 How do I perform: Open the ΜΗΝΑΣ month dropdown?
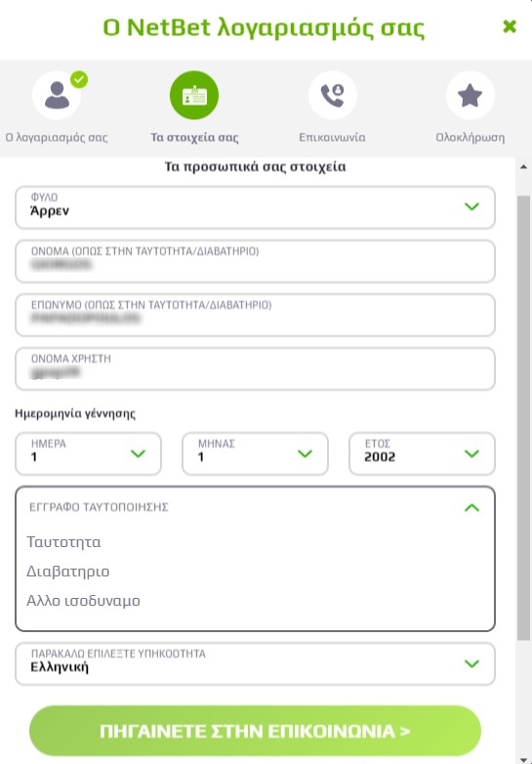[x=255, y=453]
